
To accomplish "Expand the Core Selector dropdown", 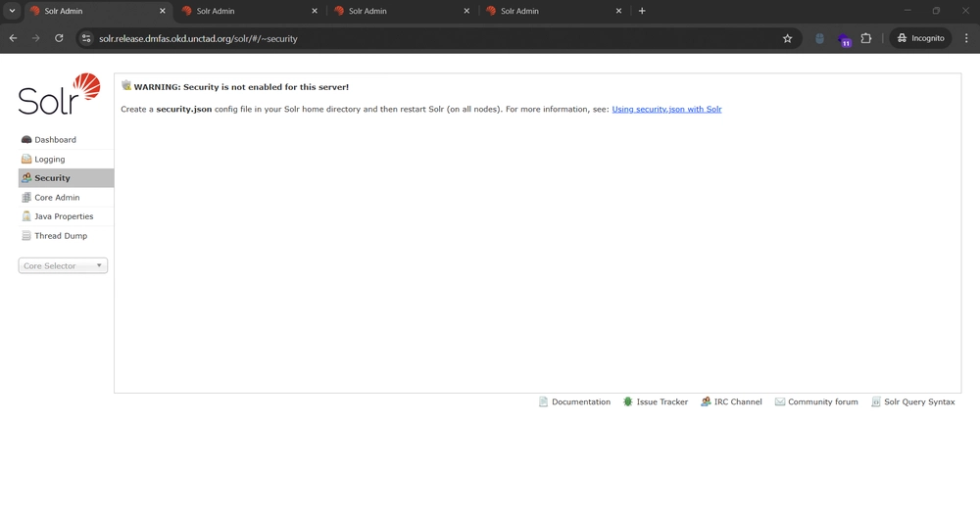I will coord(63,265).
